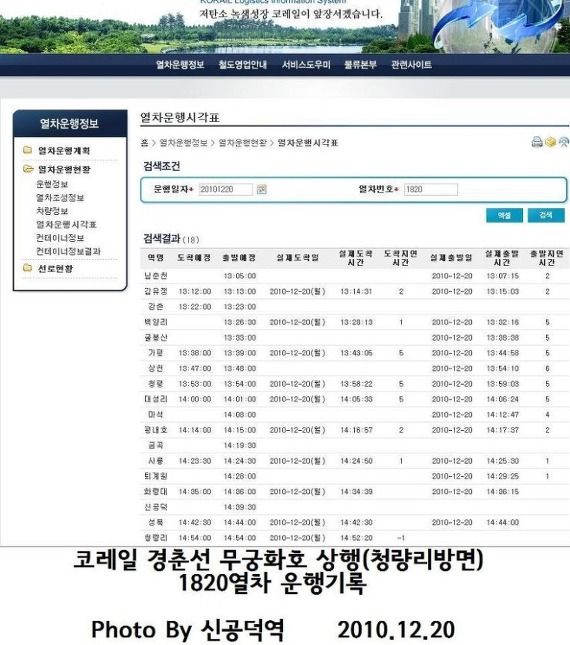Click station name 청량리 in results
The height and width of the screenshot is (645, 570).
click(156, 538)
